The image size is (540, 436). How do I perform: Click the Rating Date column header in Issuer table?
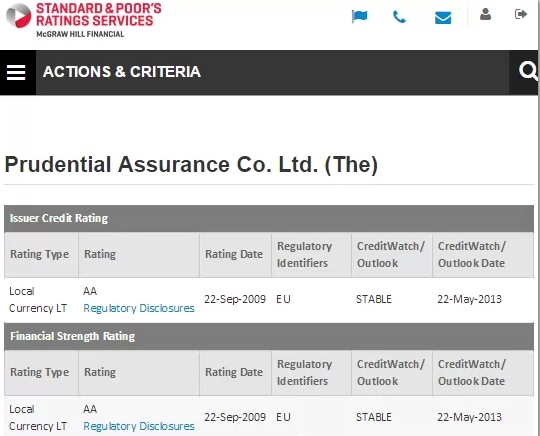[x=234, y=254]
